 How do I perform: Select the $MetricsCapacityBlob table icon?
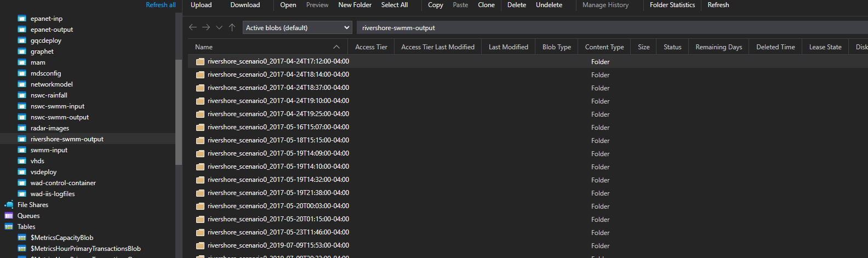[x=22, y=238]
